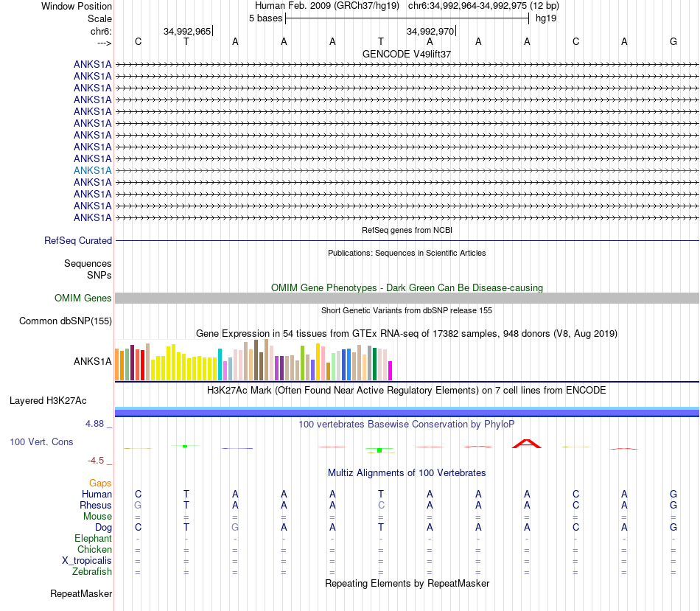Click the Publications: Sequences in Scientific Articles title

point(407,253)
